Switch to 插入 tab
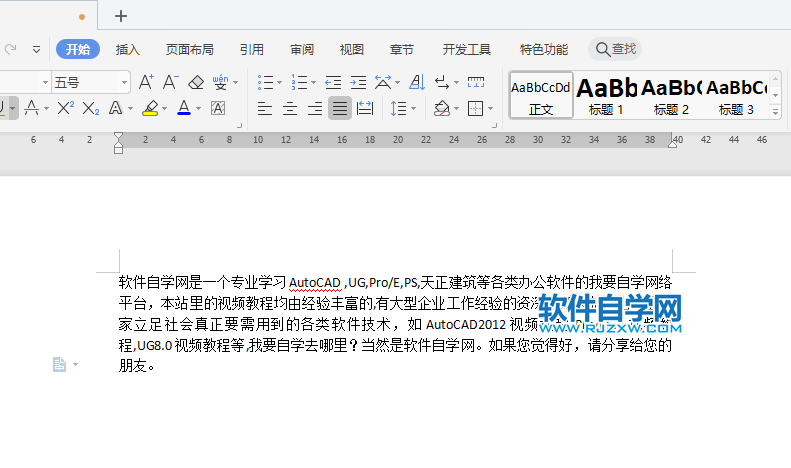Screen dimensions: 791x468 pyautogui.click(x=128, y=49)
